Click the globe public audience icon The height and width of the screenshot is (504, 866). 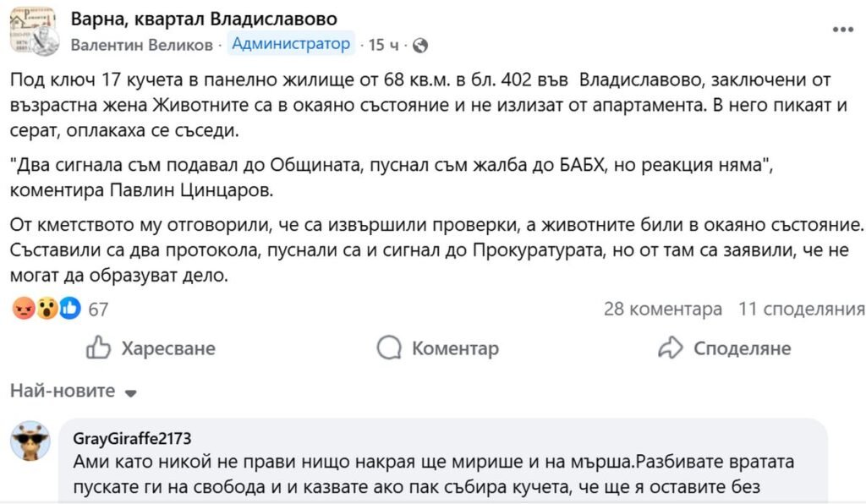(x=420, y=45)
